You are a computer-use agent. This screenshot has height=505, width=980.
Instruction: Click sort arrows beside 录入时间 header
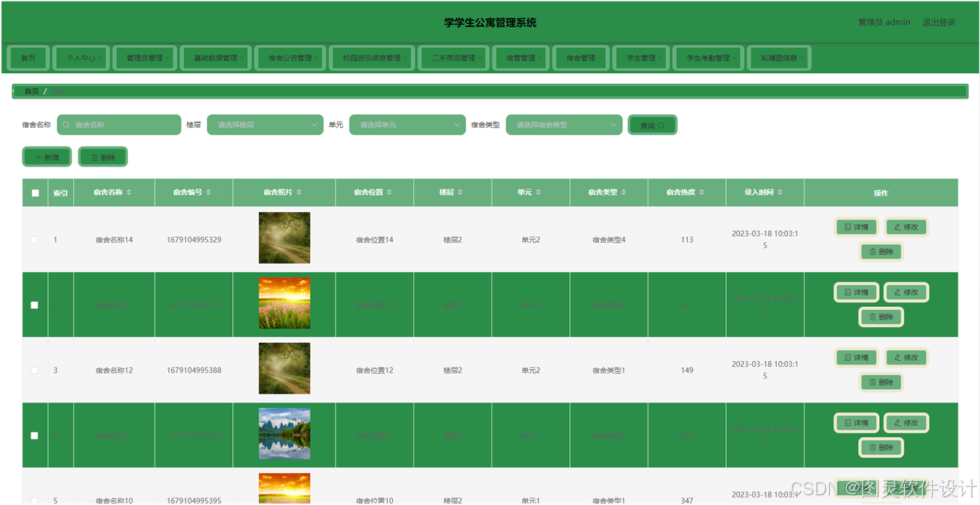(780, 193)
